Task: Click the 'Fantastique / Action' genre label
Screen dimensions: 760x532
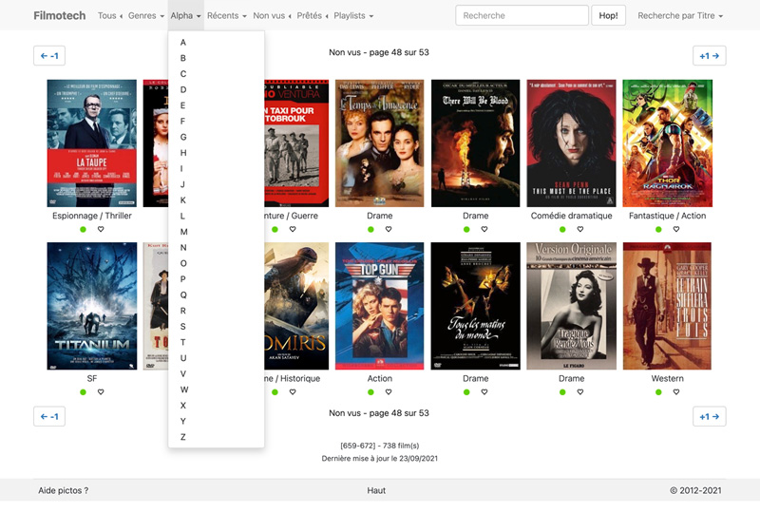Action: [668, 216]
